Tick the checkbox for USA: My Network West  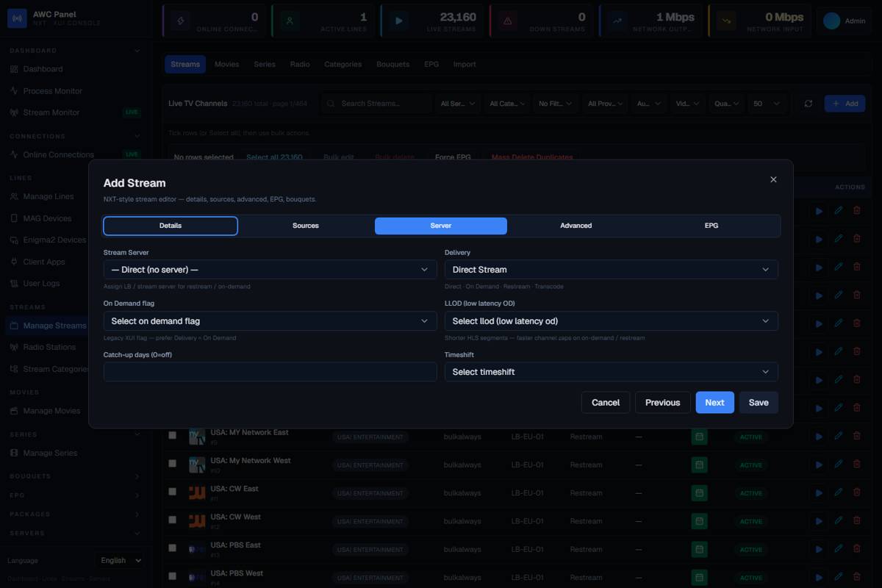coord(173,464)
